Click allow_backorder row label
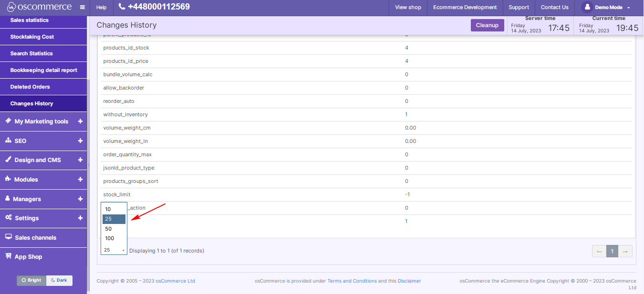Viewport: 644px width, 294px height. pos(124,88)
